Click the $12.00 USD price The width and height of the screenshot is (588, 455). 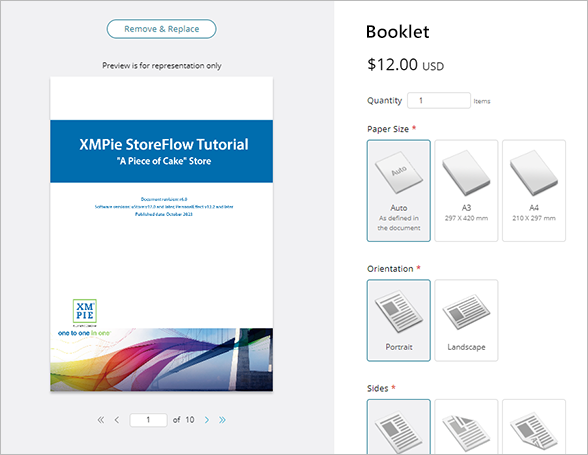click(405, 65)
